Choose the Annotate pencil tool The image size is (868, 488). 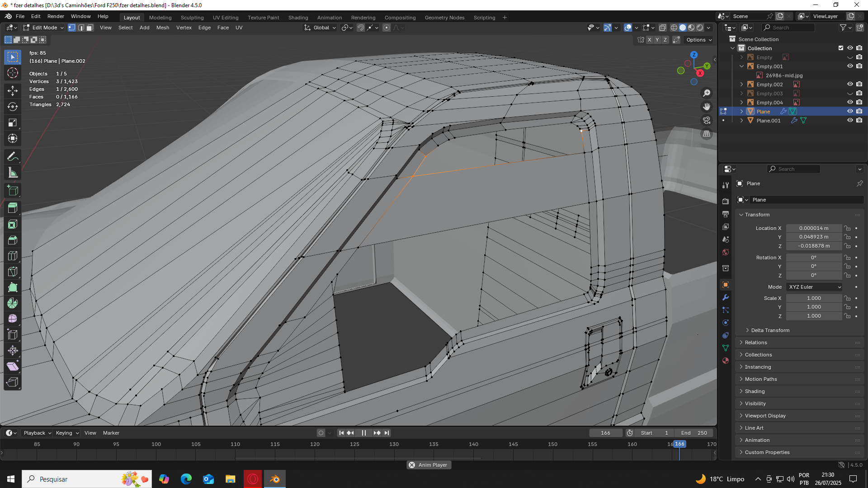(13, 157)
